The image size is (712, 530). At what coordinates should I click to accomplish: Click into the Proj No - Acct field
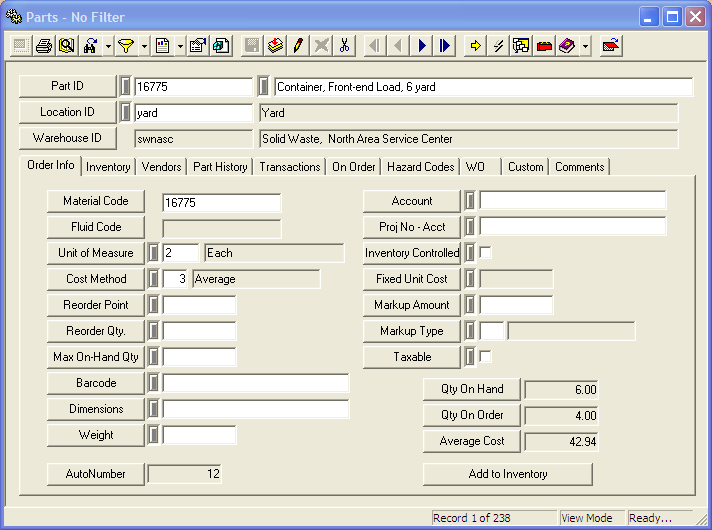tap(573, 227)
